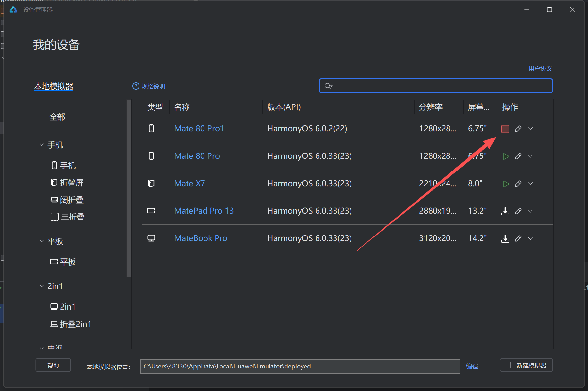Screen dimensions: 588x391
Task: Open the 用户协议 link
Action: (540, 69)
